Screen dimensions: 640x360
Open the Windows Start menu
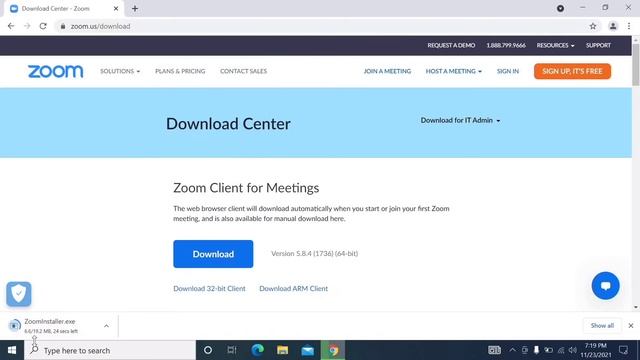click(x=12, y=350)
